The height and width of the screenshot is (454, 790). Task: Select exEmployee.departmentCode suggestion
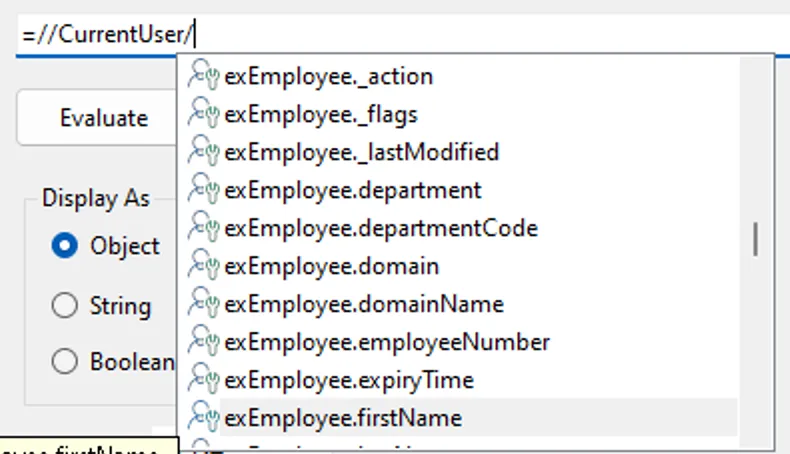pyautogui.click(x=461, y=228)
